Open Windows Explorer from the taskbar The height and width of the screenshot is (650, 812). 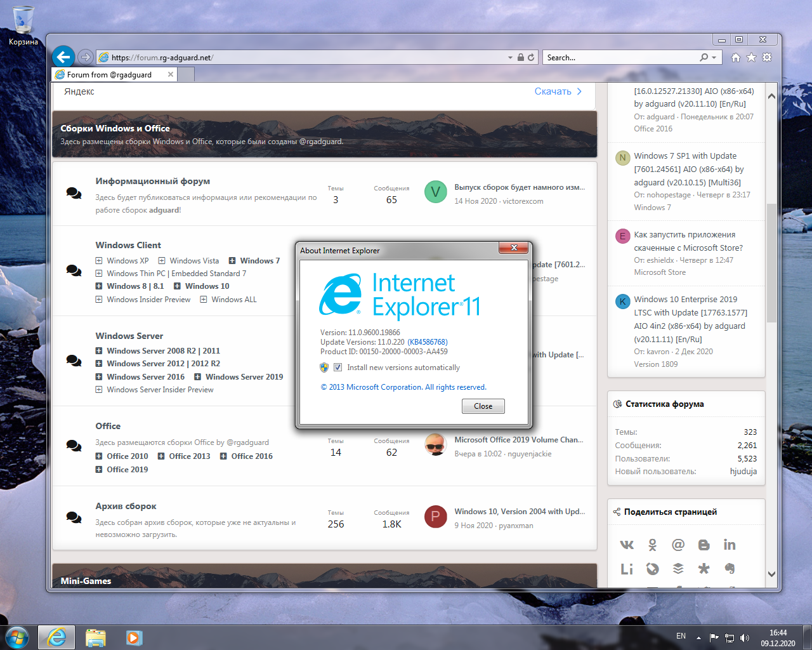(x=95, y=637)
